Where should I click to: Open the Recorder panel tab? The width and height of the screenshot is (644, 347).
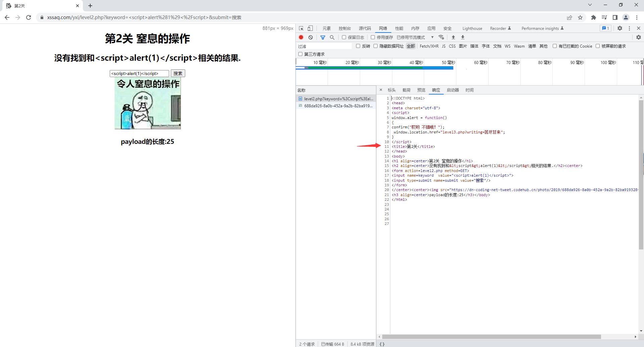(500, 28)
